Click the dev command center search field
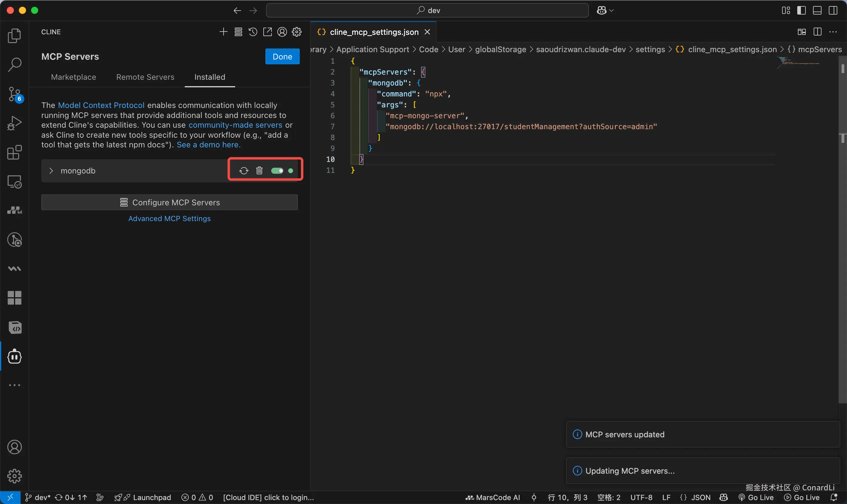The image size is (847, 504). 427,11
